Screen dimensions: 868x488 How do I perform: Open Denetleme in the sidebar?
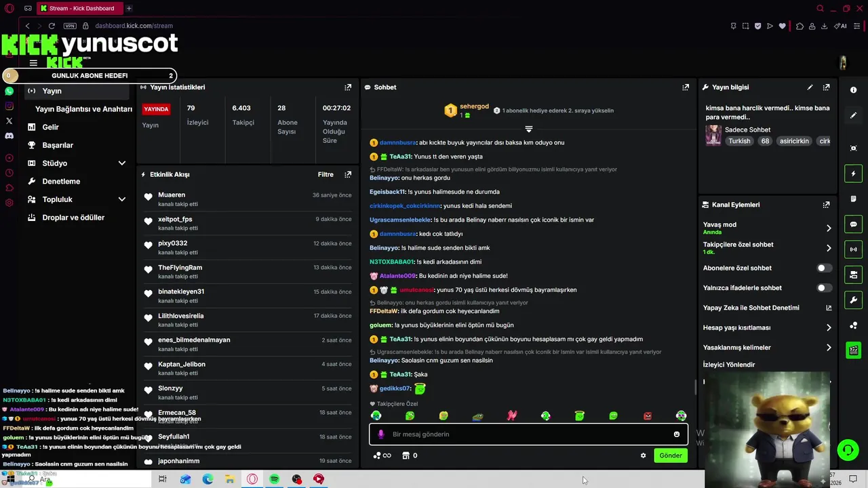coord(61,182)
